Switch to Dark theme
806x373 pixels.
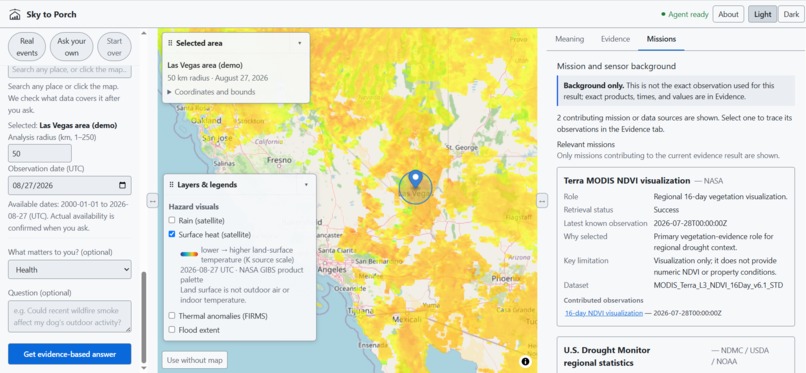tap(791, 14)
